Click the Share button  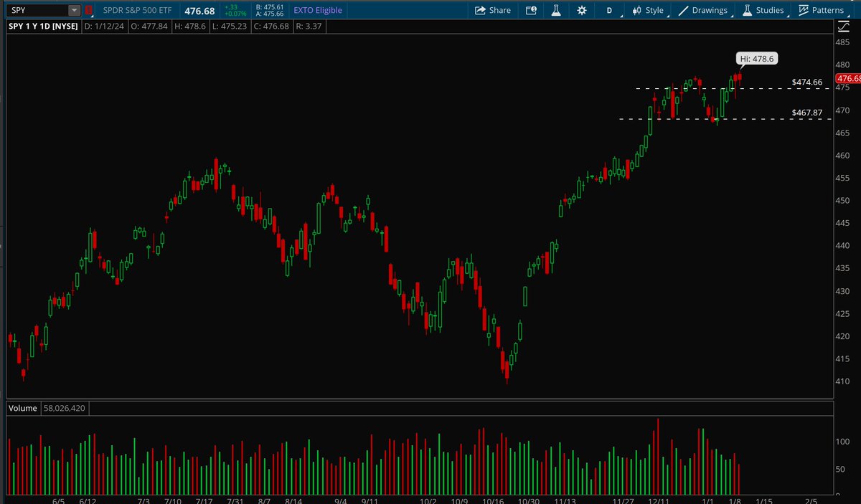[x=493, y=10]
